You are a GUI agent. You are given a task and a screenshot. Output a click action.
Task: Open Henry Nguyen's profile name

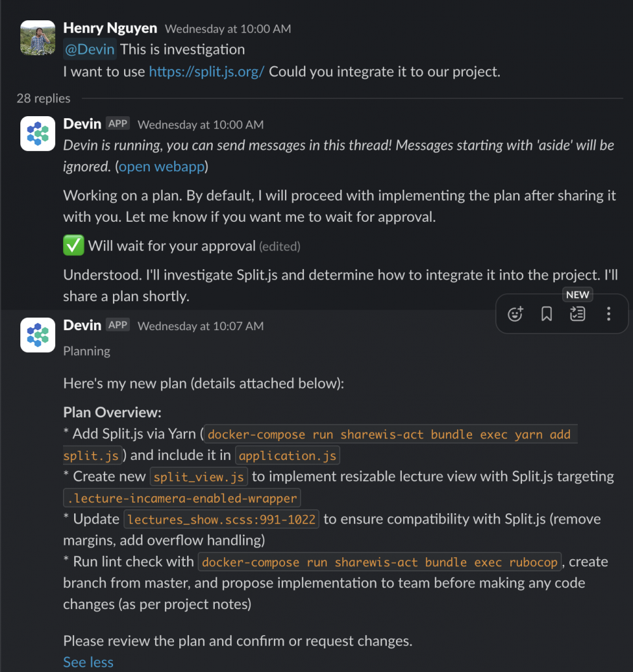coord(110,28)
